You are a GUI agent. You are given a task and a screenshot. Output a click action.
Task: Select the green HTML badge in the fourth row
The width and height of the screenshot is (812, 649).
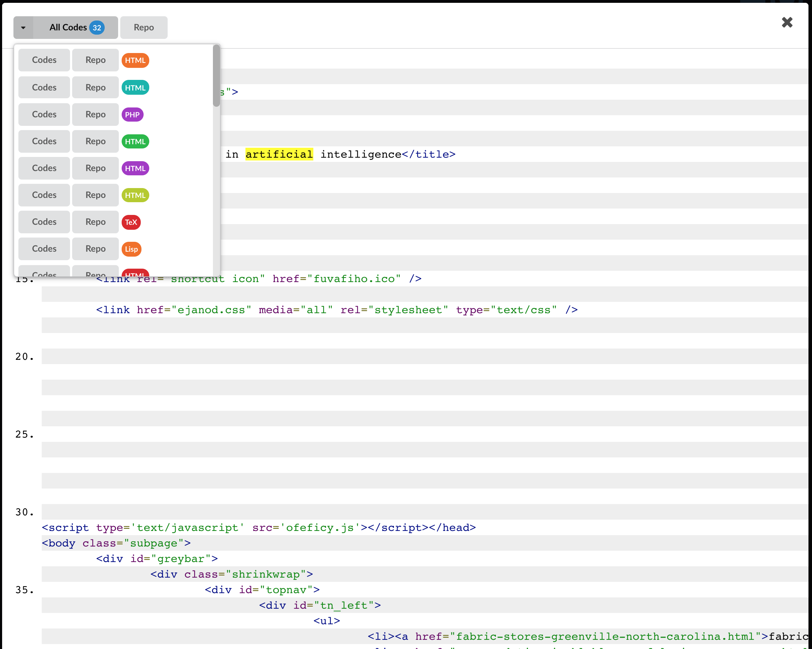coord(135,141)
